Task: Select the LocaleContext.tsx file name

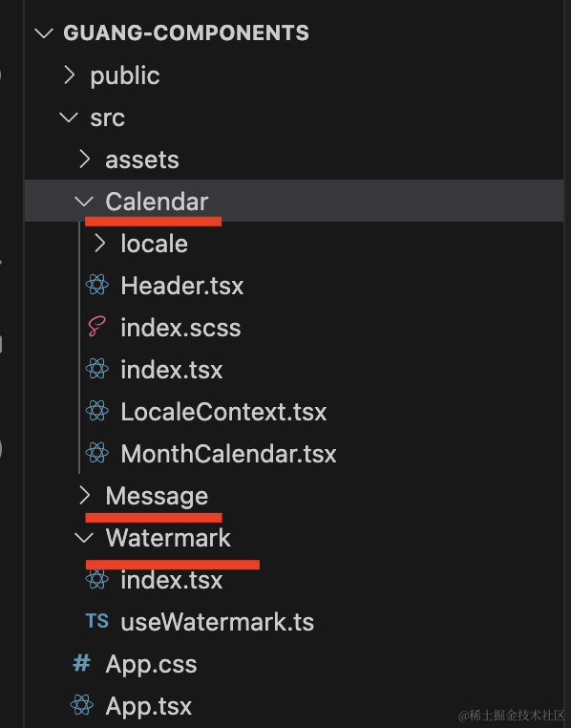Action: point(223,412)
